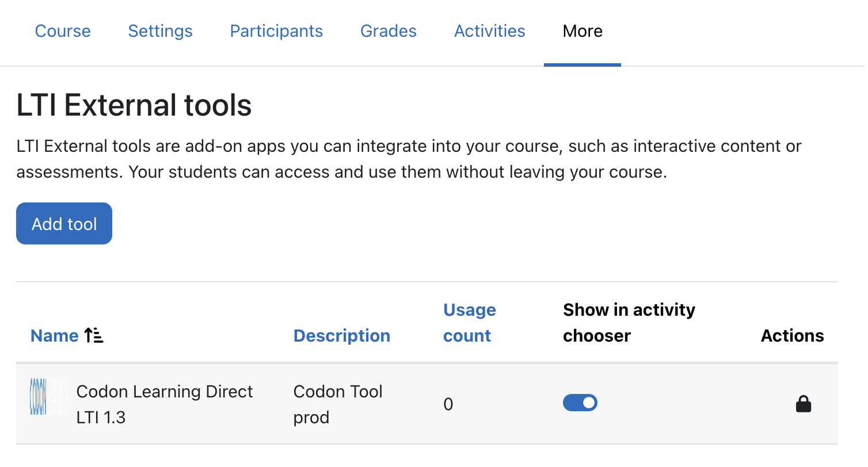This screenshot has width=868, height=467.
Task: Open the More menu tab
Action: coord(583,31)
